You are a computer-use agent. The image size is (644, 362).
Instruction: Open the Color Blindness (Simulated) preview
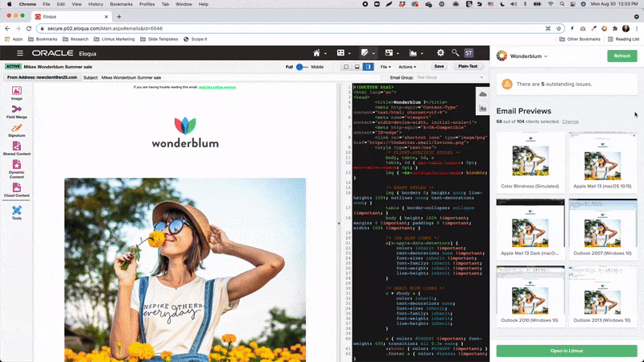[530, 162]
